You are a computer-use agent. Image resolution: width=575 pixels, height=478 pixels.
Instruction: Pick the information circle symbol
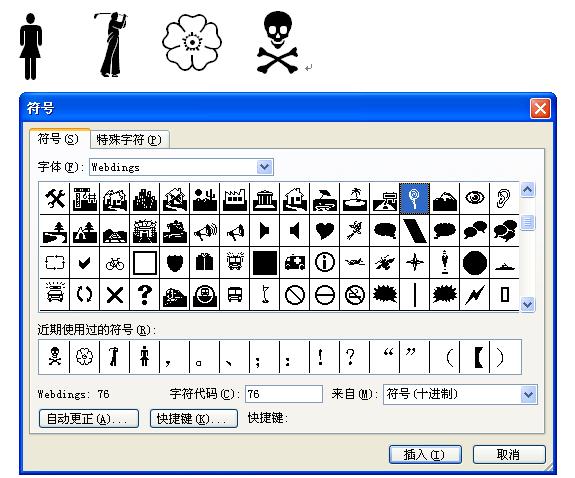325,263
